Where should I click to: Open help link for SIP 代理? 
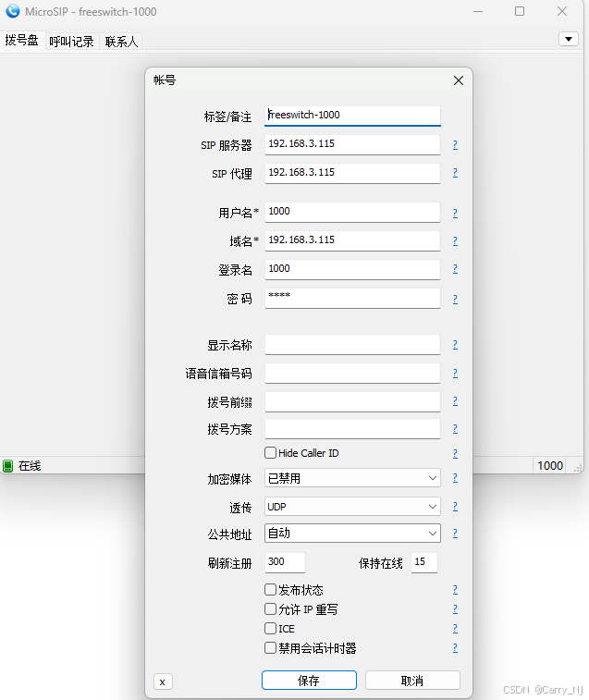coord(455,173)
